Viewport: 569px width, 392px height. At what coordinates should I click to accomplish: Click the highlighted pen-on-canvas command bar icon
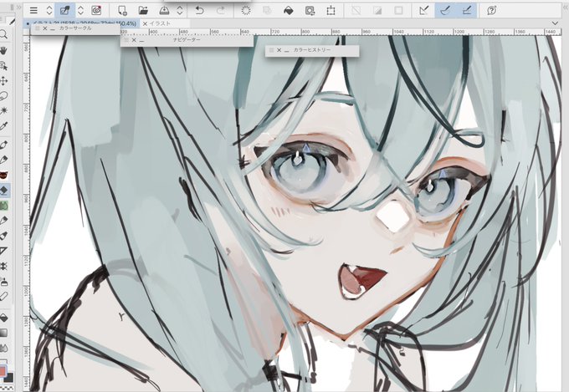click(x=65, y=11)
